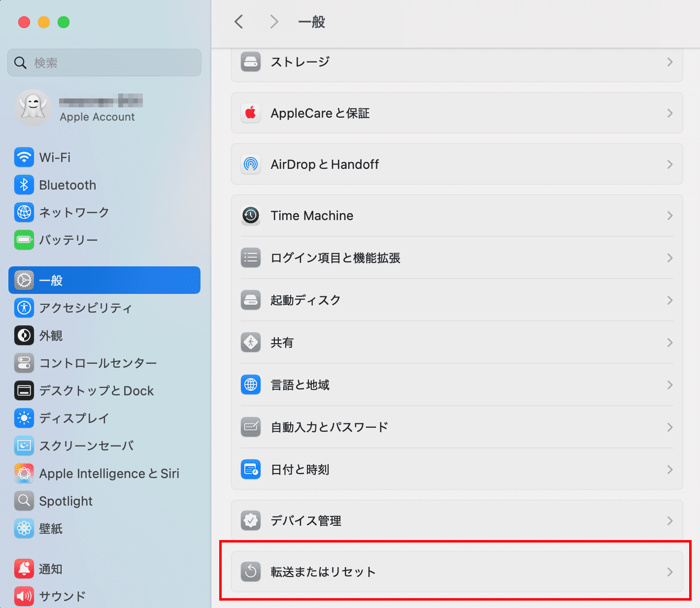Click the Time Machine clock icon
Screen dimensions: 700x608
(x=251, y=216)
